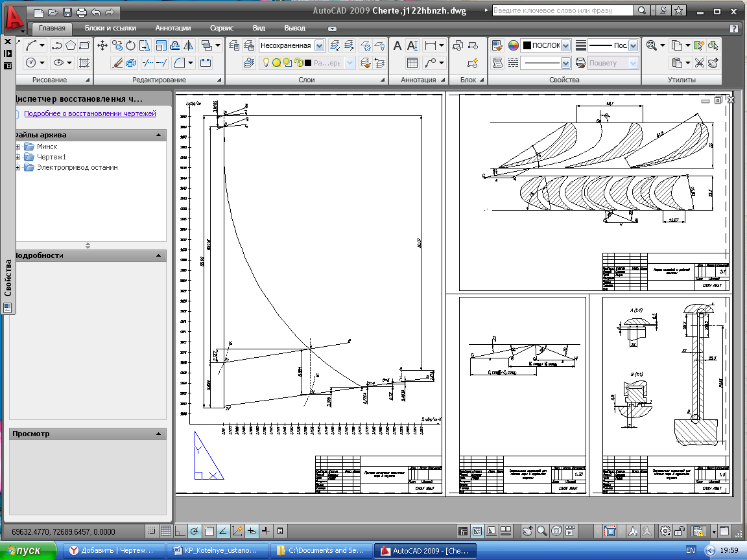
Task: Open link Подробнее о восстановлении чертежей
Action: point(90,113)
